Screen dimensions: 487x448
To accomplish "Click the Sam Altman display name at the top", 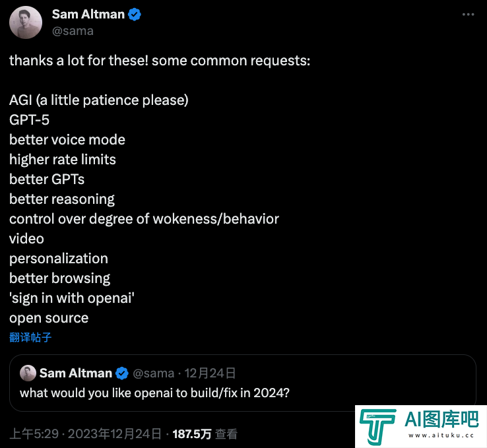I will coord(88,15).
